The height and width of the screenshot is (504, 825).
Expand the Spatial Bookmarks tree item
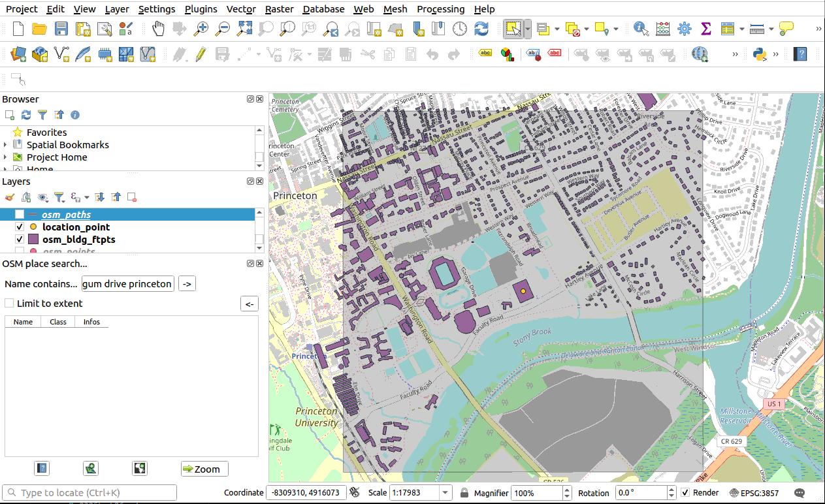coord(6,145)
